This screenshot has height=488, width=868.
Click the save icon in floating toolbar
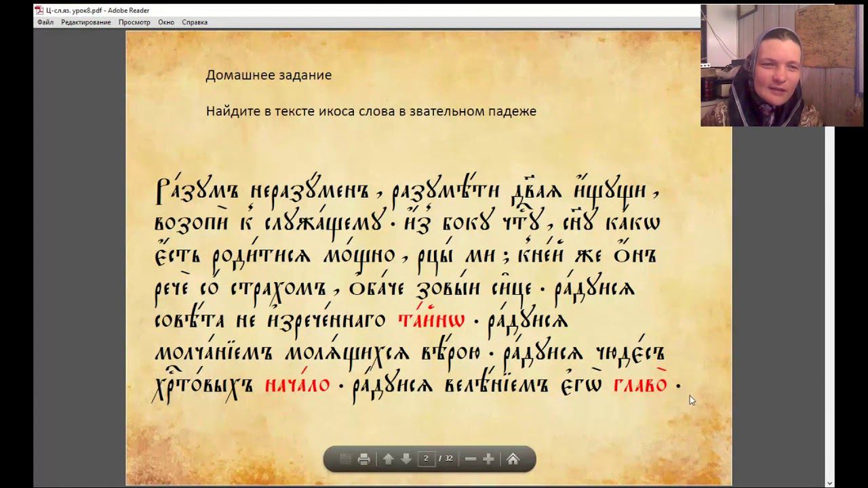point(345,459)
